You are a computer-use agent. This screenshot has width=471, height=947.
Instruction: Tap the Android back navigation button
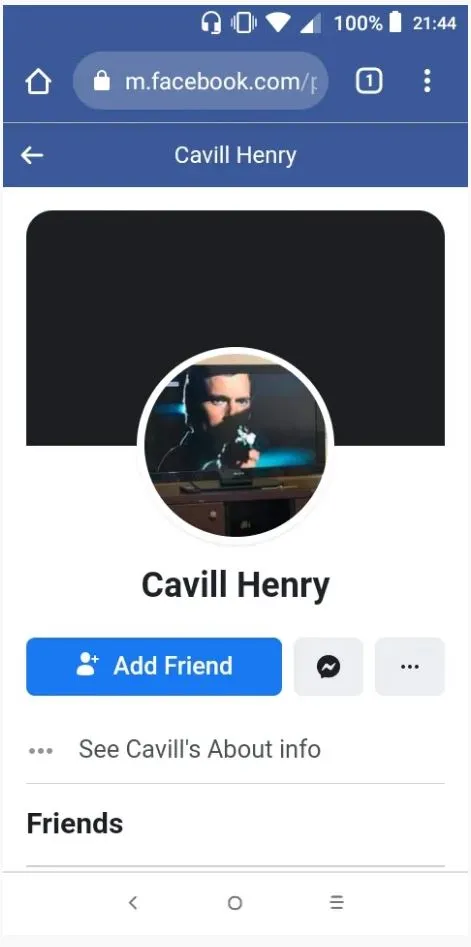[x=133, y=903]
